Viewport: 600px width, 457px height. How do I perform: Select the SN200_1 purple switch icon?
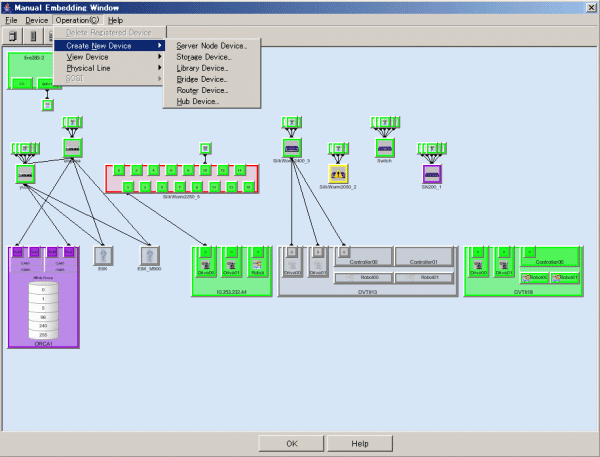click(x=432, y=174)
